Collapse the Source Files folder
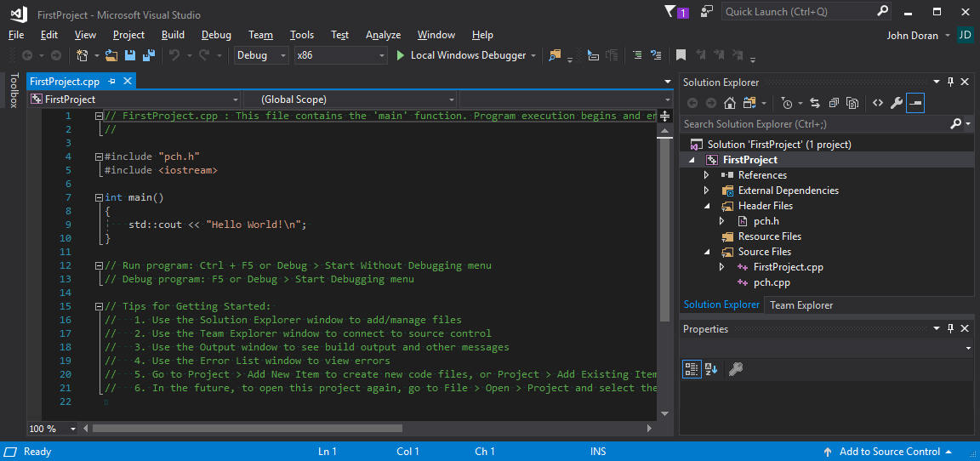This screenshot has height=461, width=980. pos(707,252)
